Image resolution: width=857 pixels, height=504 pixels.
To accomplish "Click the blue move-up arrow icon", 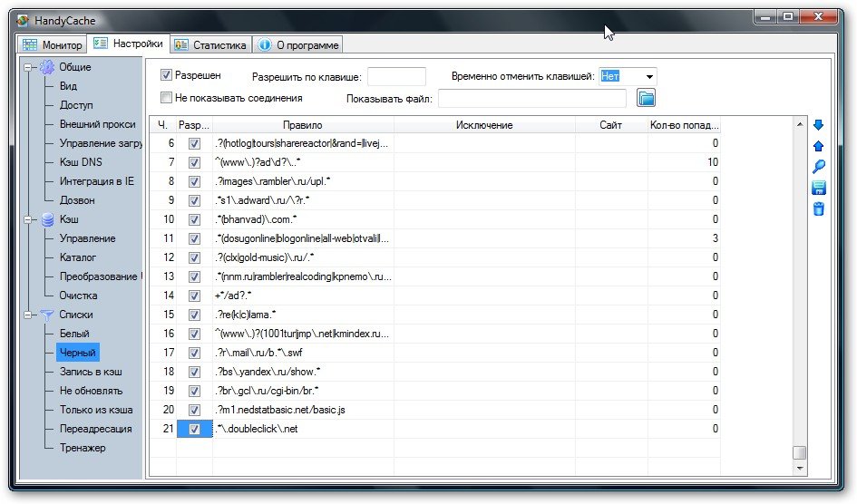I will click(818, 146).
